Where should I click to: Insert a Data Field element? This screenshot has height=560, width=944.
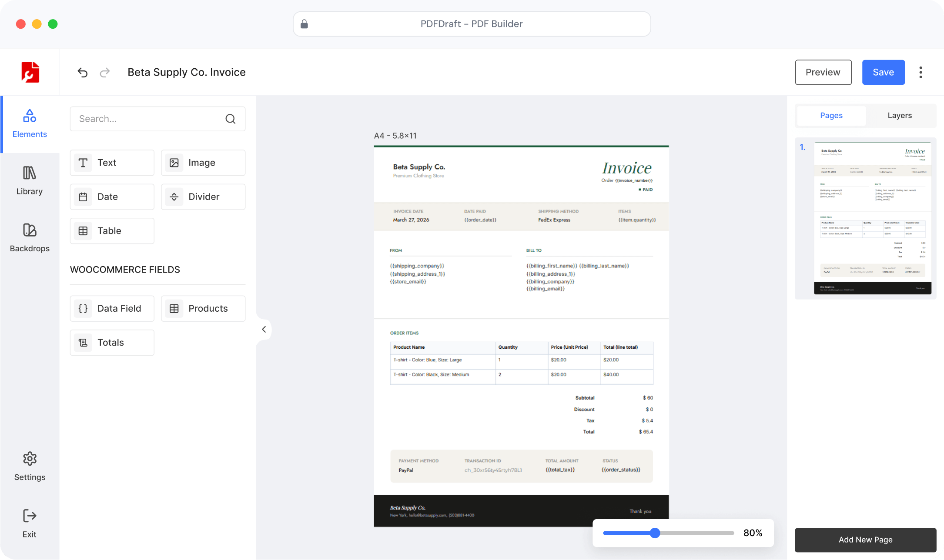tap(112, 308)
